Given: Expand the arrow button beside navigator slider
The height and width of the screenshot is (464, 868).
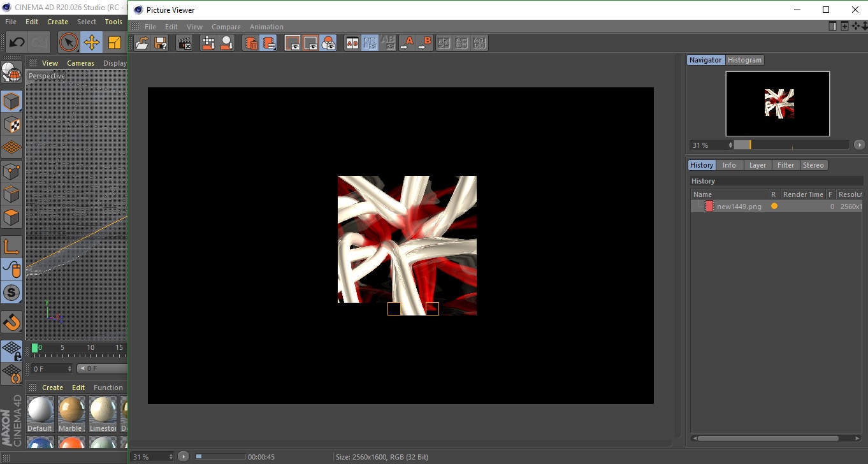Looking at the screenshot, I should [x=859, y=145].
